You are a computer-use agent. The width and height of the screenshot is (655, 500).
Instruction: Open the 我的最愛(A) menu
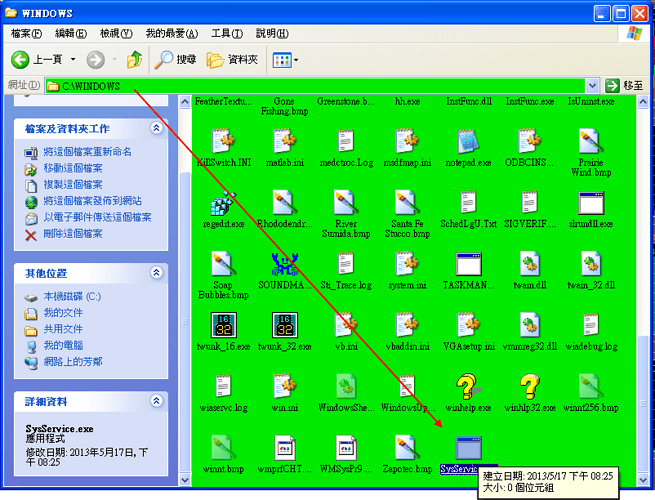tap(172, 33)
